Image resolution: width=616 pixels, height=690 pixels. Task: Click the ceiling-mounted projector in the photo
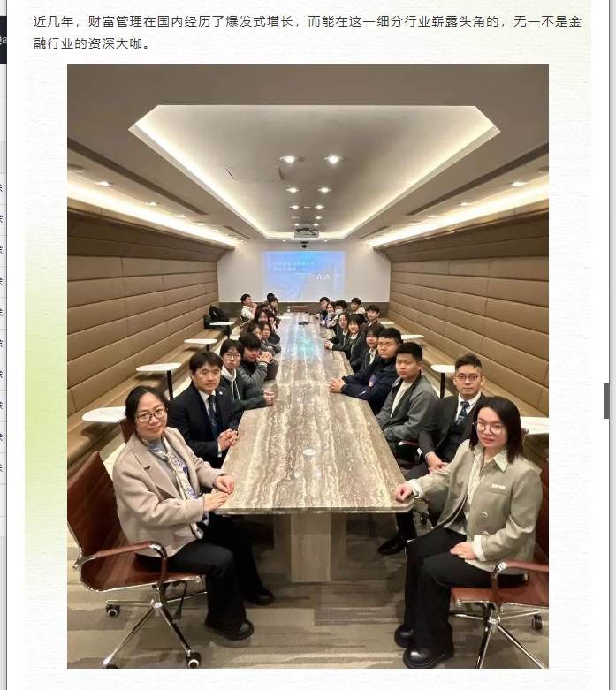pyautogui.click(x=307, y=231)
